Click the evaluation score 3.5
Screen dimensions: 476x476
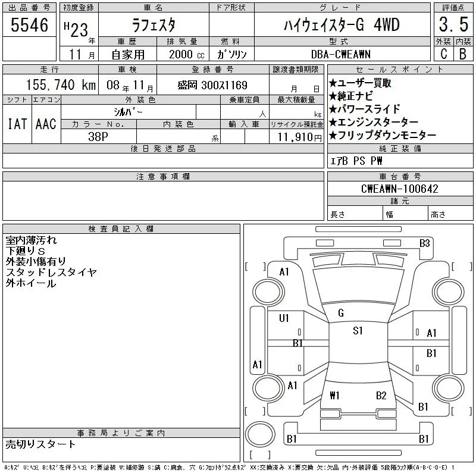(453, 24)
